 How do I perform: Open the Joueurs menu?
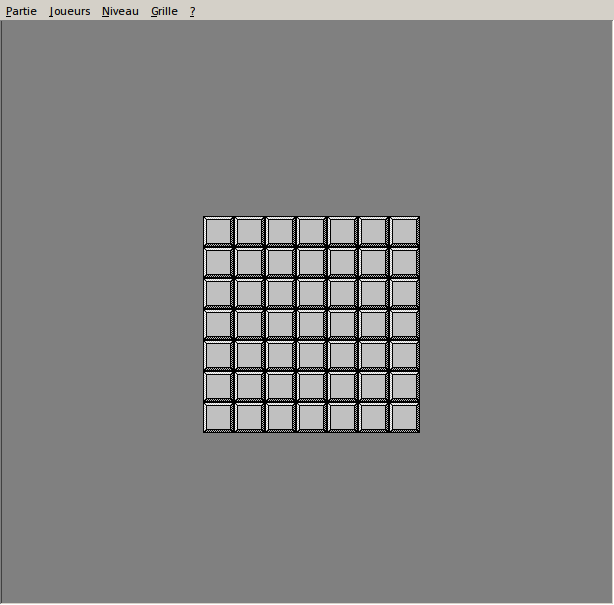coord(70,11)
